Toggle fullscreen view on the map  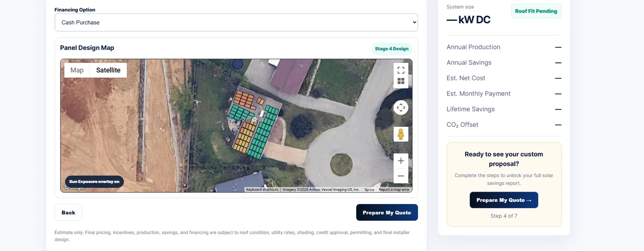[x=401, y=70]
